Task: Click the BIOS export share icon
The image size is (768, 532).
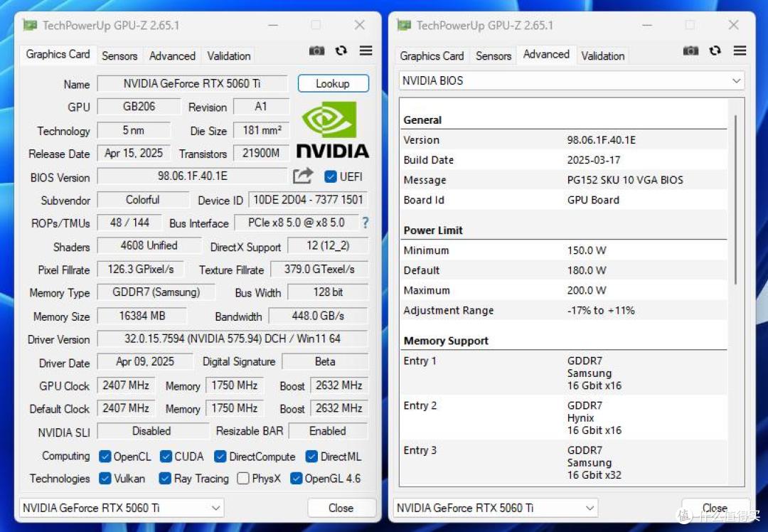Action: tap(303, 176)
